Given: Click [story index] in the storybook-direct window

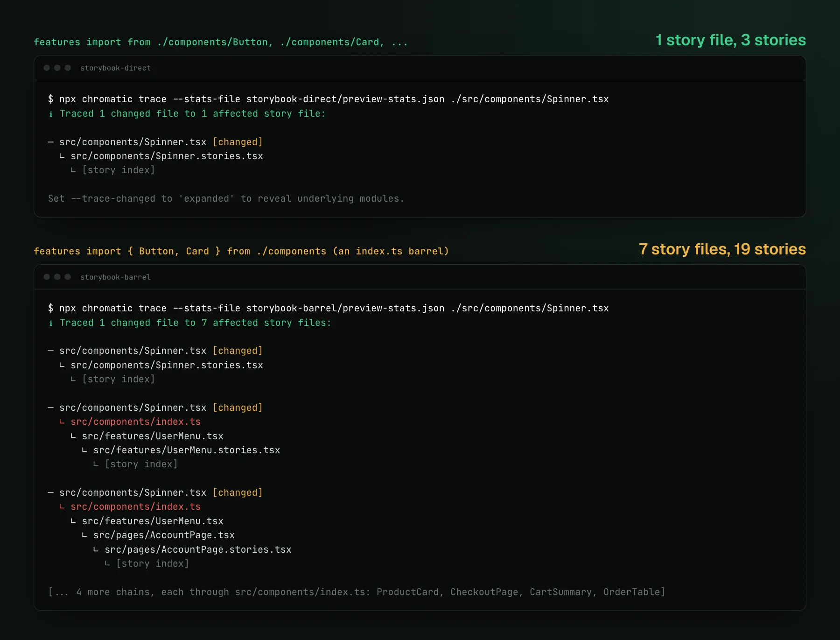Looking at the screenshot, I should tap(119, 170).
